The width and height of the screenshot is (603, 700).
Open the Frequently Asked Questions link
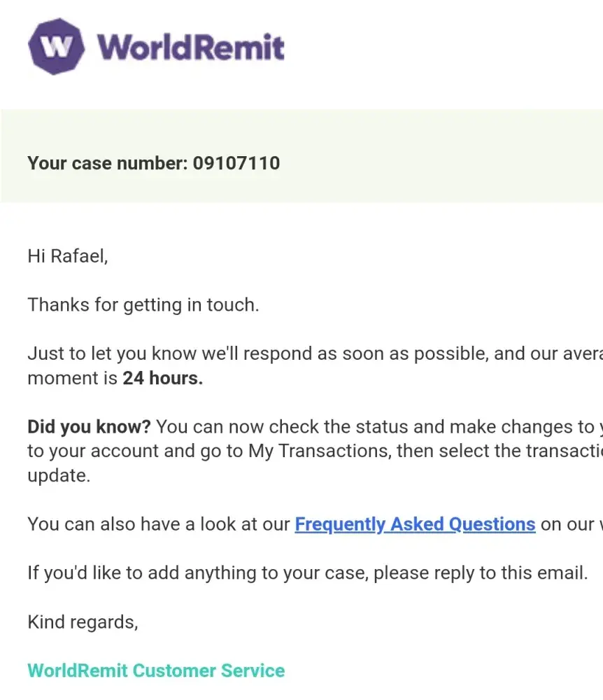415,524
